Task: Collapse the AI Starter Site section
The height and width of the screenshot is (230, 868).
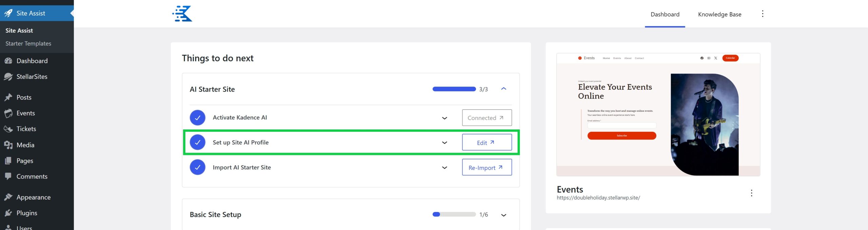Action: coord(504,89)
